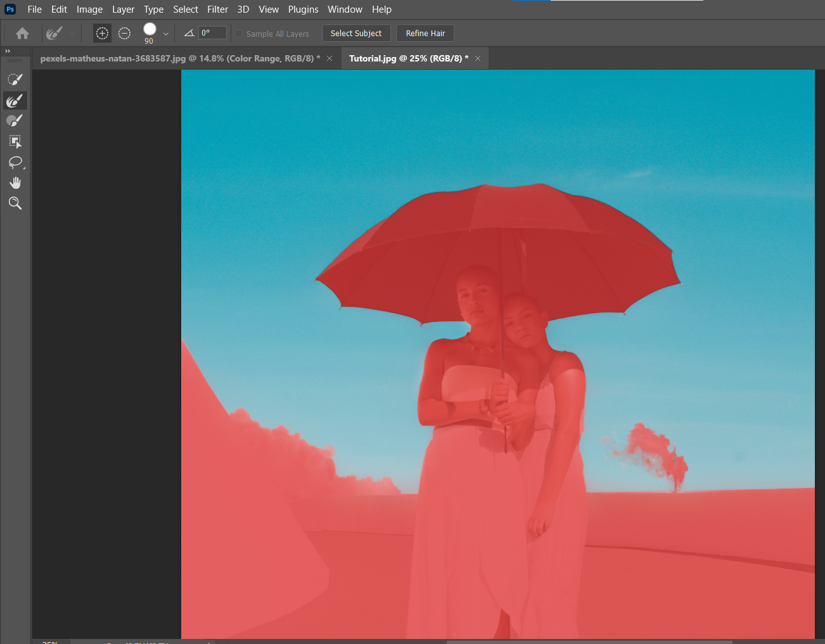The image size is (825, 644).
Task: Click the Home screen icon
Action: coord(22,32)
